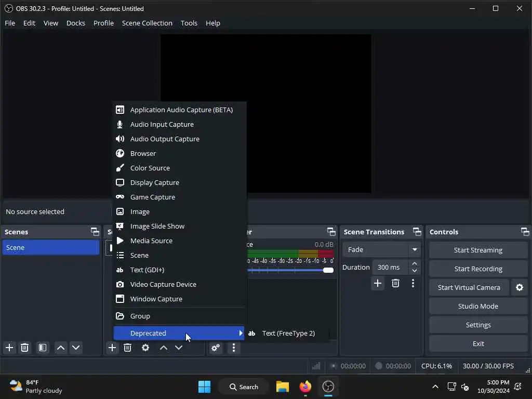532x399 pixels.
Task: Click the 300 ms duration field
Action: click(x=390, y=268)
